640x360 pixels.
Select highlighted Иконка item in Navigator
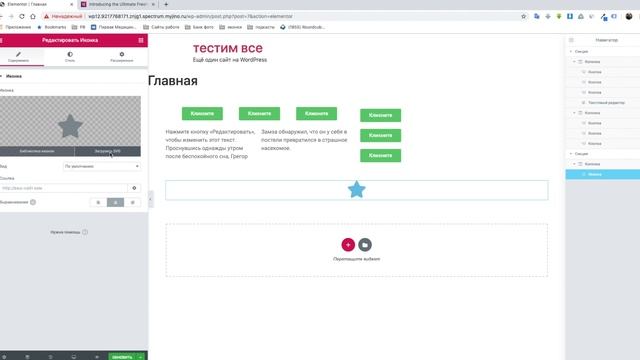coord(602,174)
